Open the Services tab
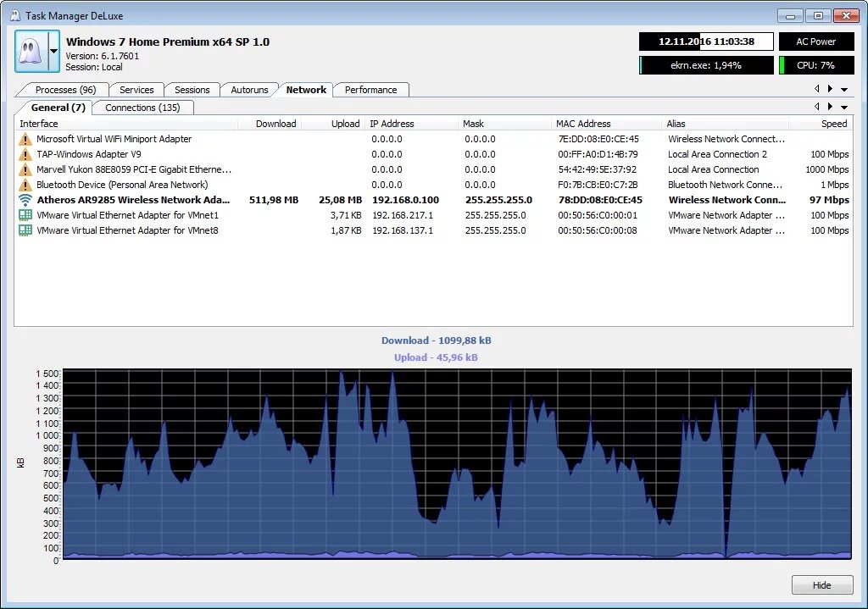The image size is (868, 609). (x=136, y=90)
